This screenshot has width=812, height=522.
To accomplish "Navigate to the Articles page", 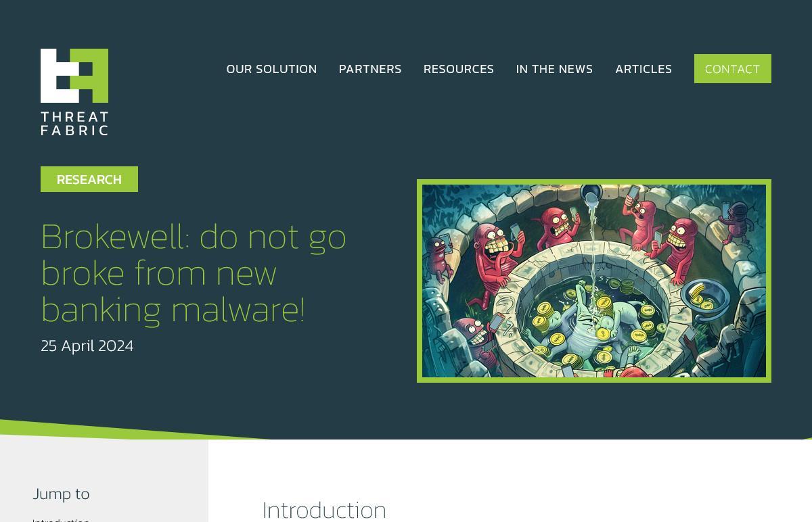I will [x=644, y=69].
